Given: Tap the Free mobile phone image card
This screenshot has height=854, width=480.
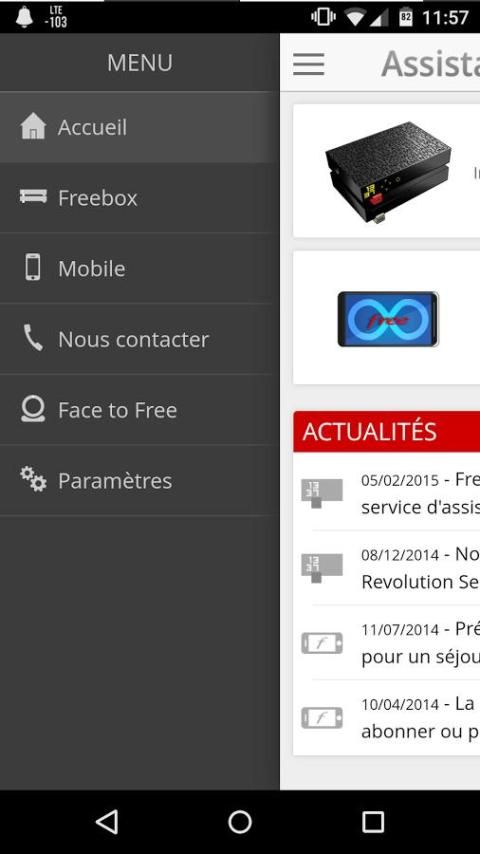Looking at the screenshot, I should (386, 318).
